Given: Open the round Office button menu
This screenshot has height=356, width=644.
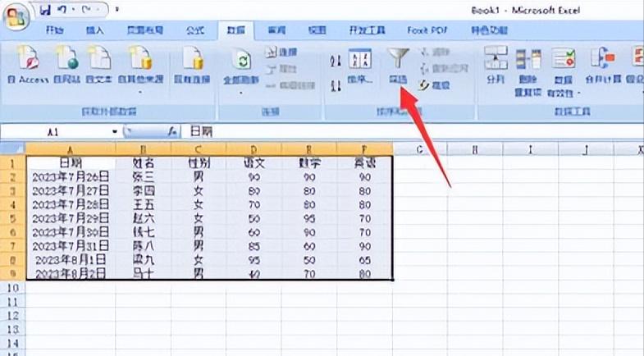Looking at the screenshot, I should click(16, 17).
